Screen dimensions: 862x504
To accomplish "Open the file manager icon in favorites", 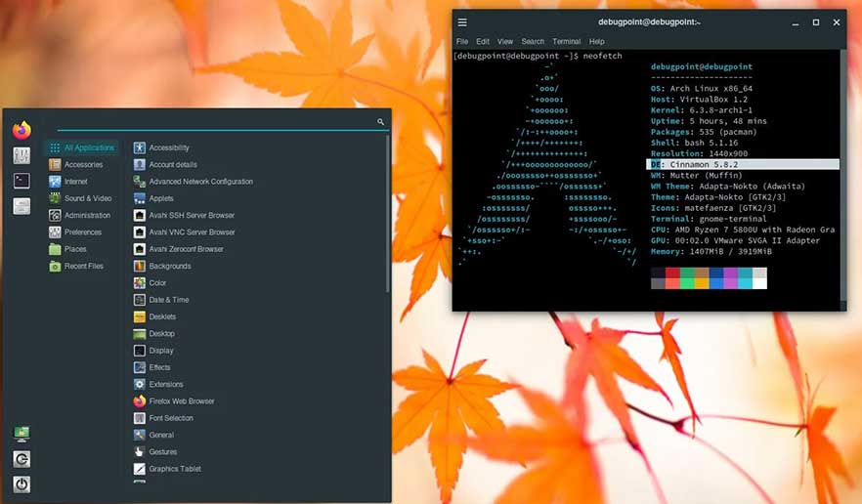I will [22, 206].
